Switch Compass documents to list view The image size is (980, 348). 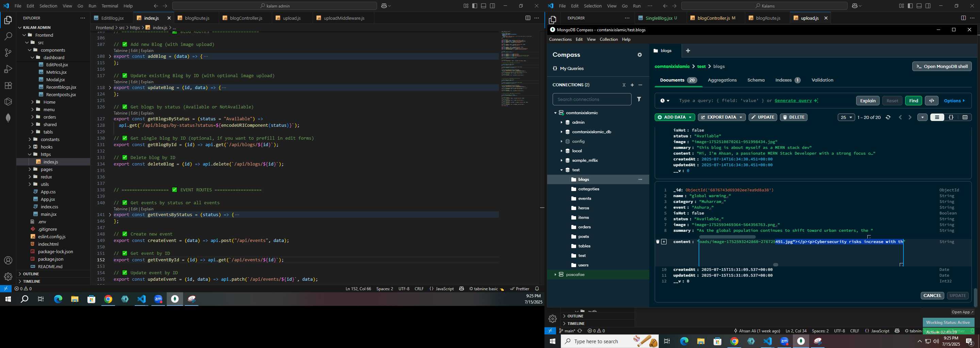pos(937,117)
